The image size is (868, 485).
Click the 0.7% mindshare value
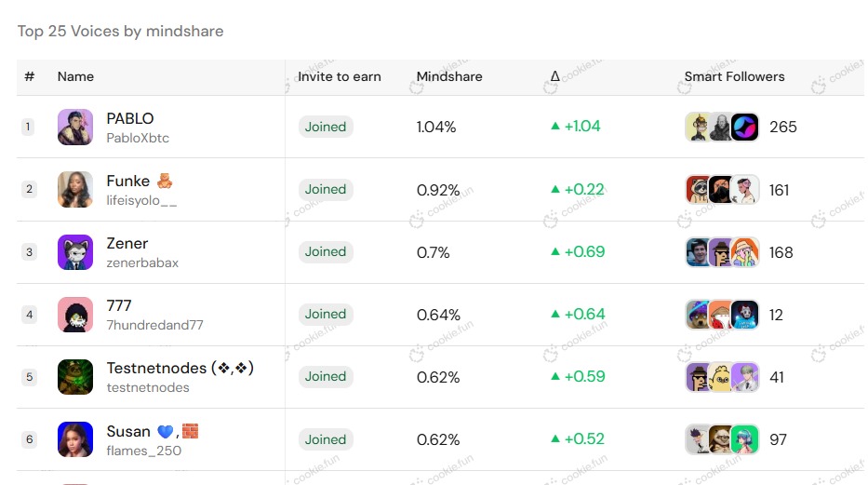click(433, 252)
